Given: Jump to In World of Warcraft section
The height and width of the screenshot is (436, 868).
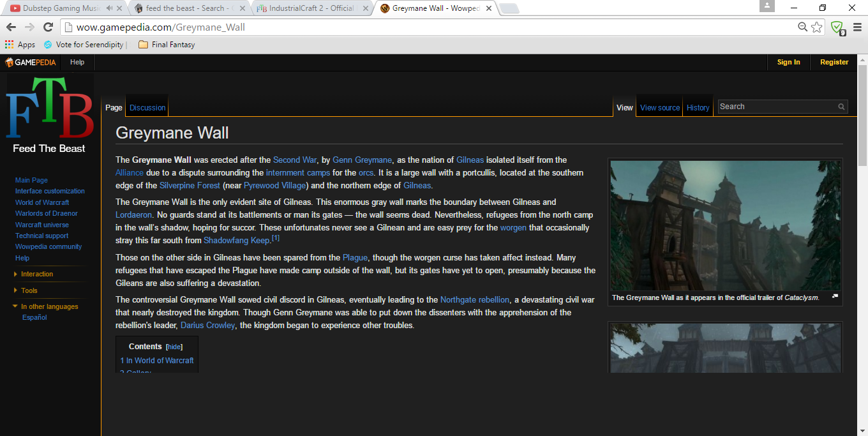Looking at the screenshot, I should [157, 360].
